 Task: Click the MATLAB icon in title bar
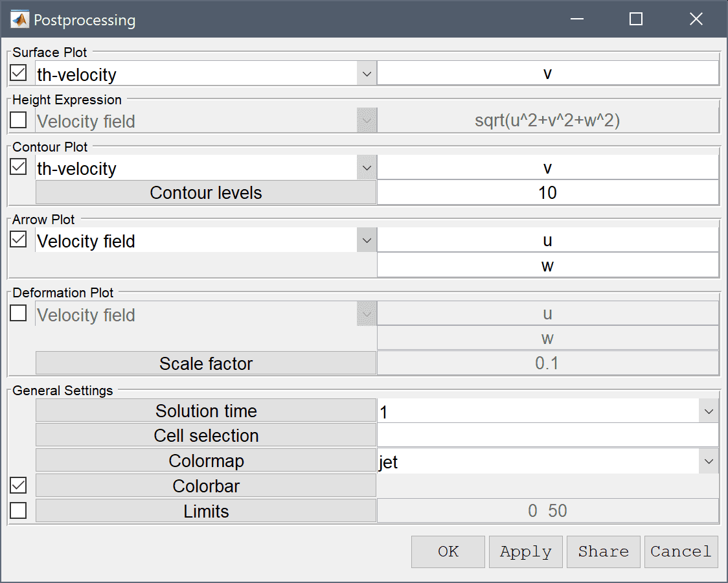tap(19, 19)
